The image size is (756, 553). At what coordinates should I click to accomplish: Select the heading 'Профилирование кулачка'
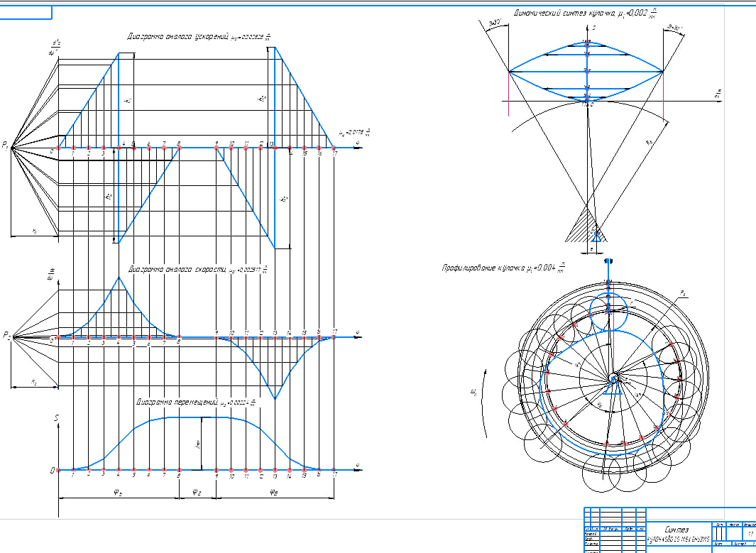[x=483, y=268]
